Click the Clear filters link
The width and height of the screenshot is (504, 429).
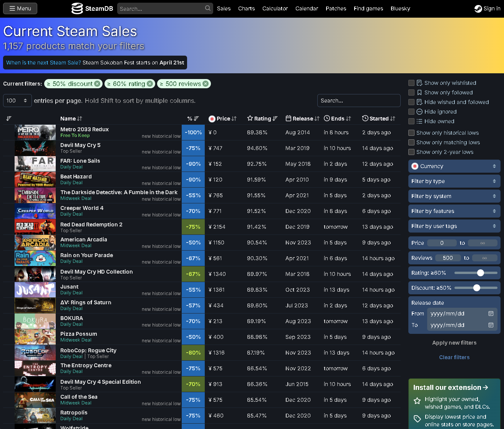pyautogui.click(x=454, y=357)
